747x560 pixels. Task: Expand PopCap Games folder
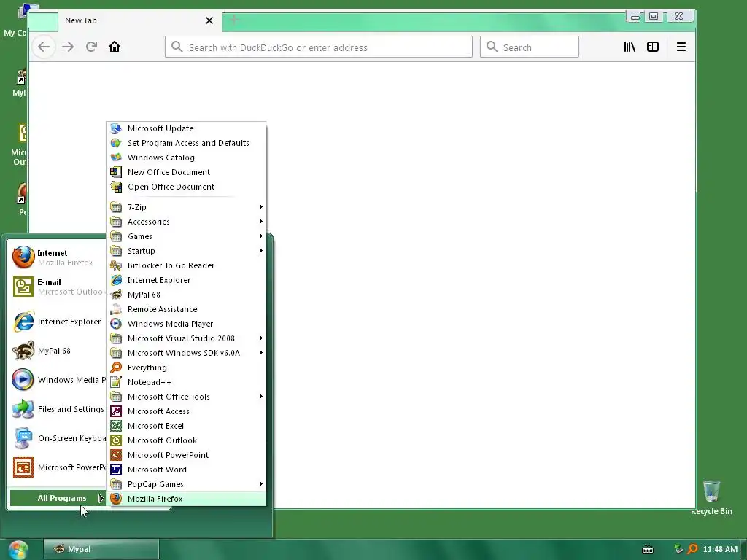[x=186, y=484]
